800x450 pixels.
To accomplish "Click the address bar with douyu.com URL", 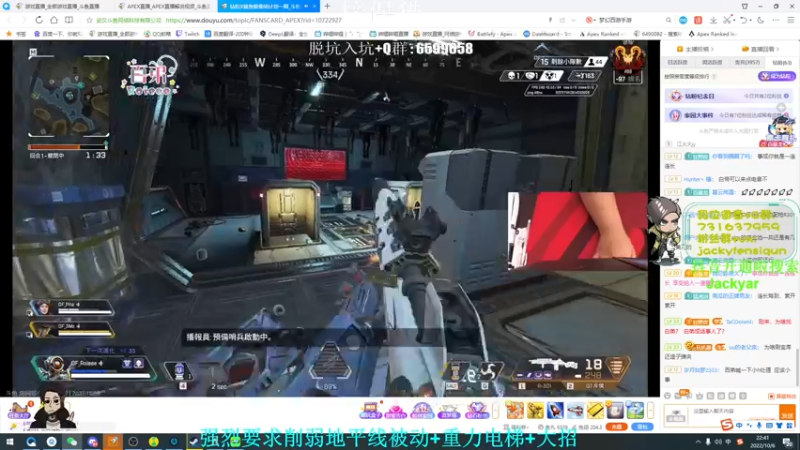I will click(254, 20).
